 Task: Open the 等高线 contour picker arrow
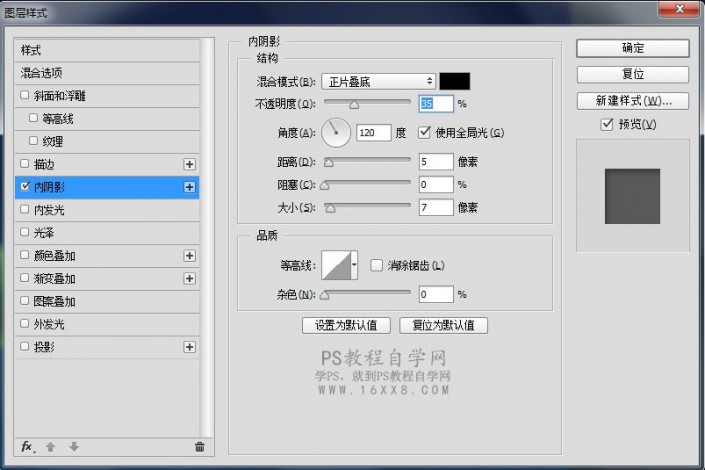point(354,265)
